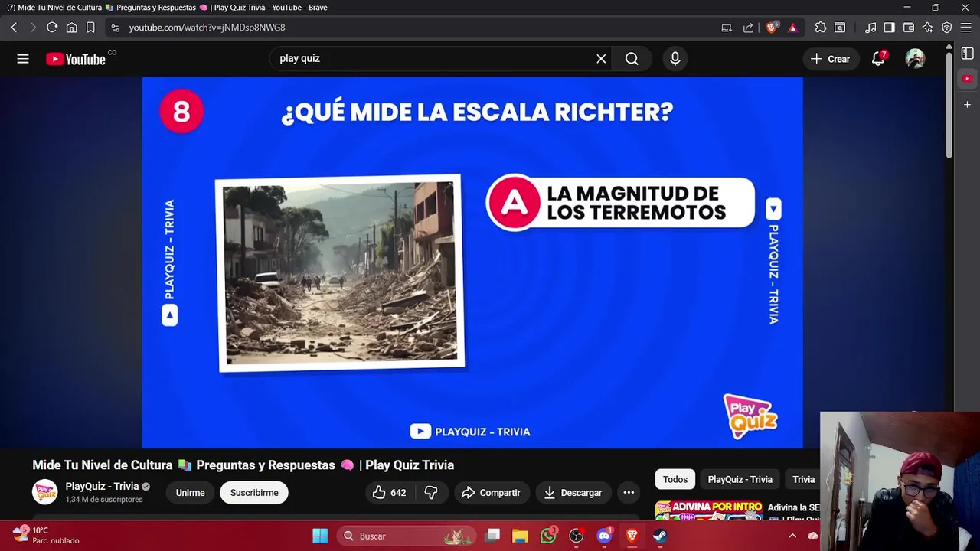Open sidebar reading list panel icon
Image resolution: width=980 pixels, height=551 pixels.
[968, 54]
